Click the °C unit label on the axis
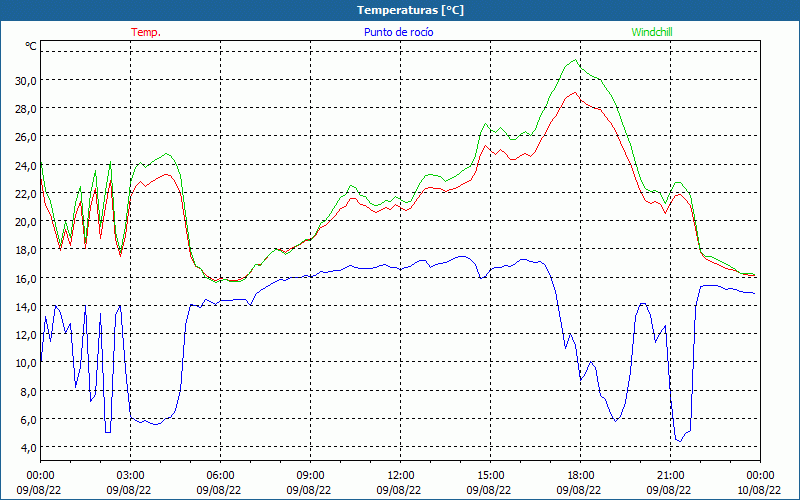The image size is (800, 500). pyautogui.click(x=31, y=46)
